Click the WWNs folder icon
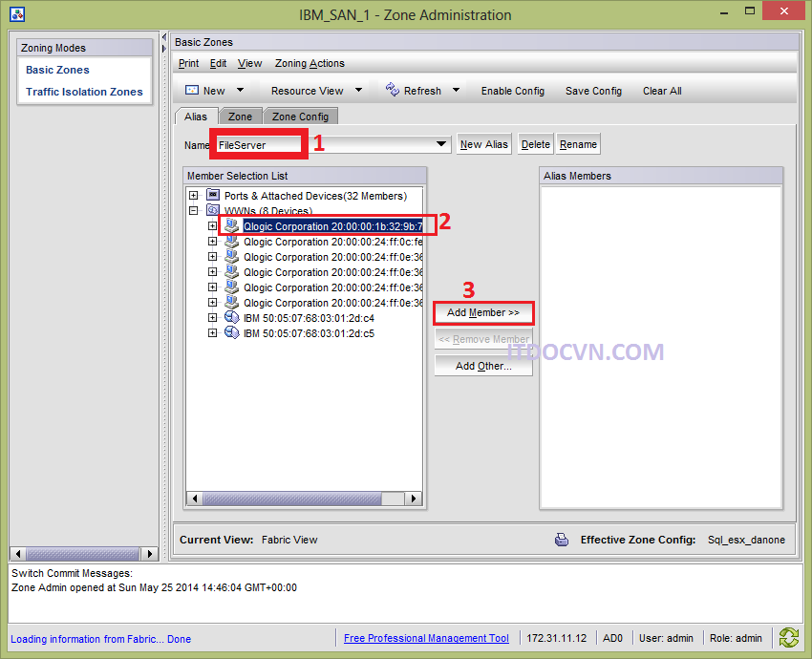Screen dimensions: 812x659 pyautogui.click(x=213, y=211)
